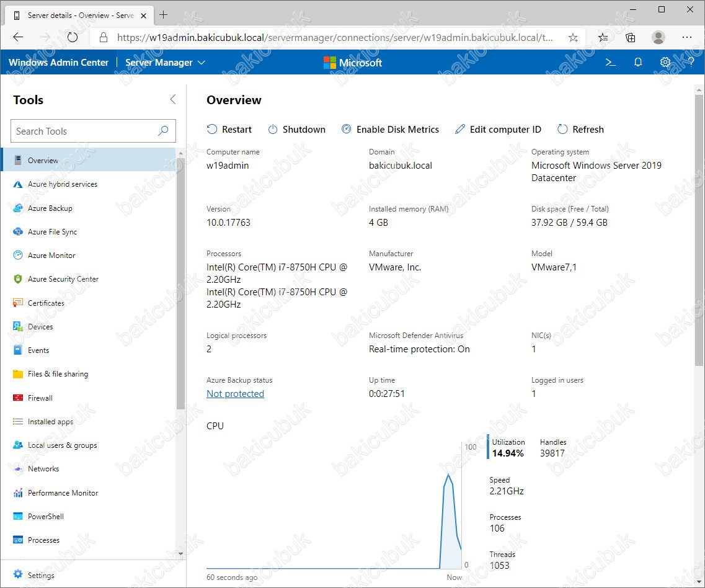
Task: Click the Azure Backup cloud icon
Action: pyautogui.click(x=18, y=208)
